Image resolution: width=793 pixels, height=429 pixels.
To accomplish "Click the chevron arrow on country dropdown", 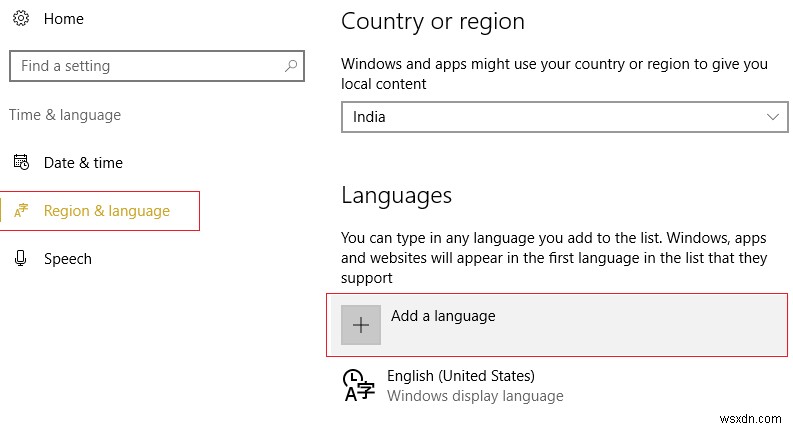I will tap(773, 117).
